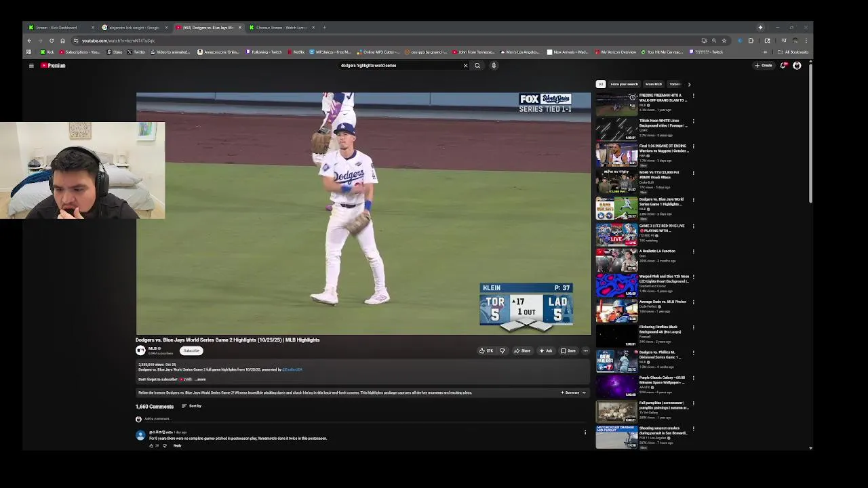Open the YouTube guide hamburger menu
Image resolution: width=868 pixels, height=488 pixels.
pos(31,66)
